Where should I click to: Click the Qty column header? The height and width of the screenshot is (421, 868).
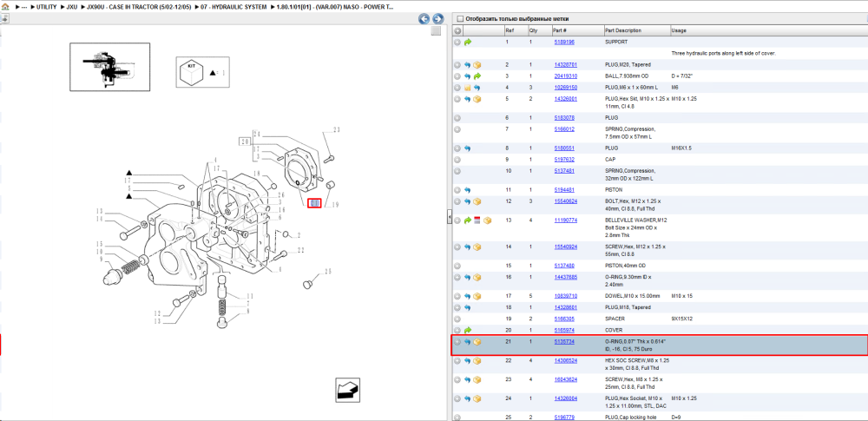coord(539,31)
